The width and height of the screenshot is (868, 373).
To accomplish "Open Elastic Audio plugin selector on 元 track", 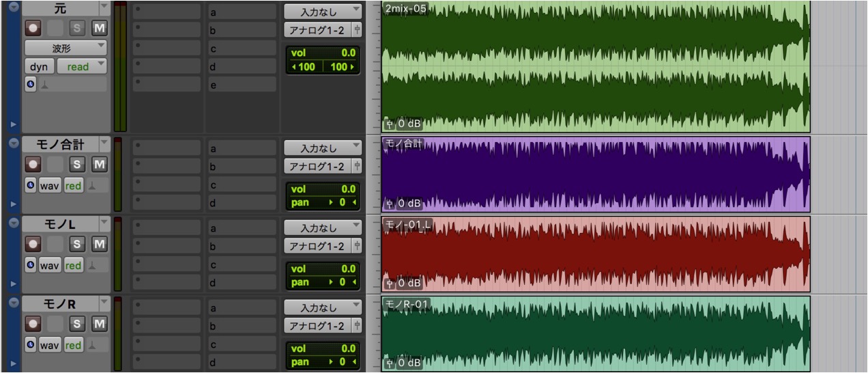I will tap(72, 84).
